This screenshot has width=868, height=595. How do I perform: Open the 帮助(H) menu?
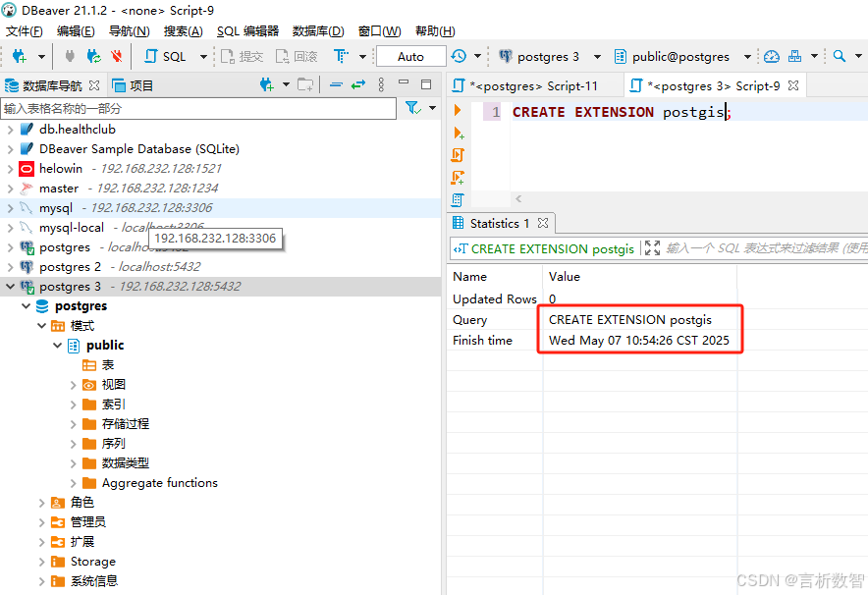[x=435, y=31]
